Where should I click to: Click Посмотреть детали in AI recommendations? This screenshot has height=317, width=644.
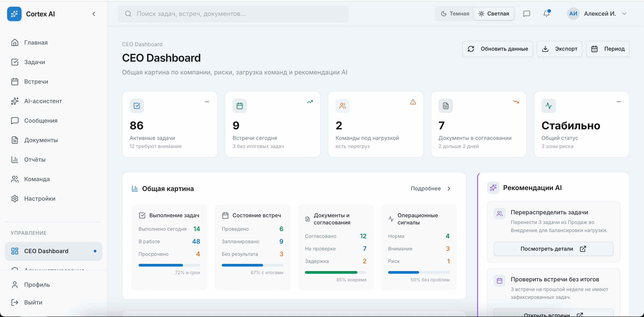point(553,249)
